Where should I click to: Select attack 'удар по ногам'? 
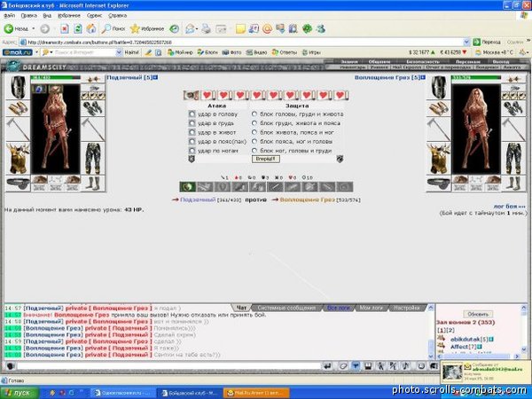point(192,151)
